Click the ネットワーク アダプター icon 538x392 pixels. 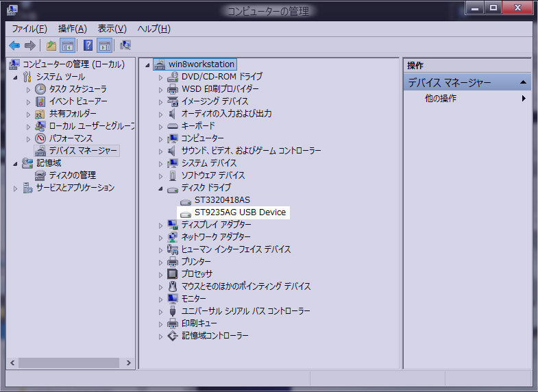click(173, 237)
